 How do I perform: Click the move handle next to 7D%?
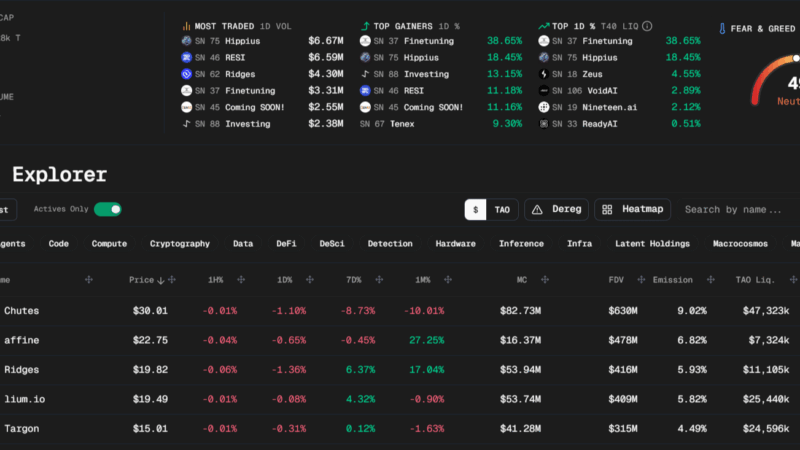pyautogui.click(x=379, y=280)
